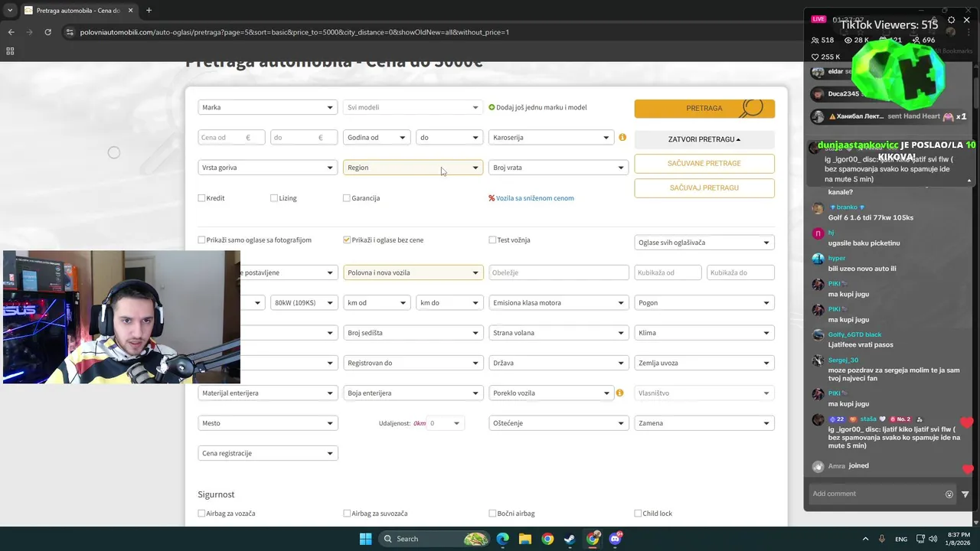The height and width of the screenshot is (551, 980).
Task: Click the orange info icon next to Karoserija
Action: tap(622, 138)
